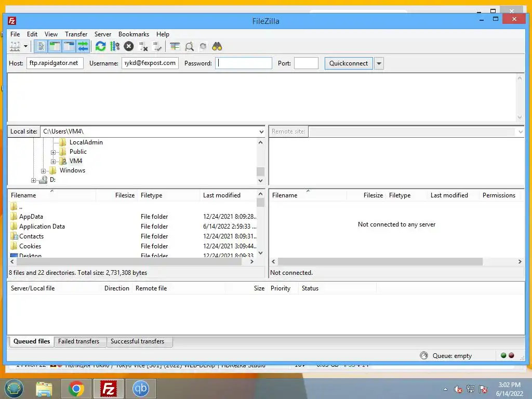
Task: Select the Contacts folder row
Action: 132,236
